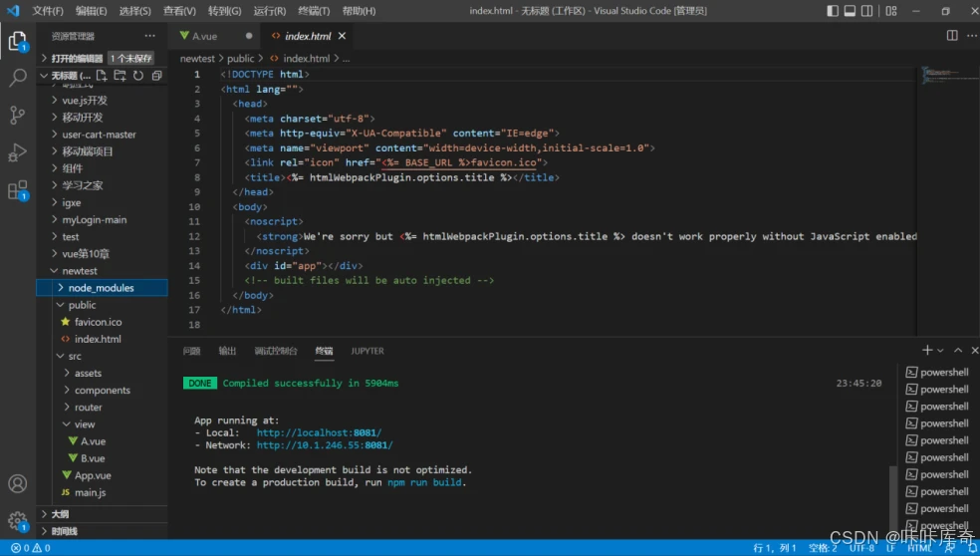Switch to the 问题 panel tab

(x=192, y=351)
